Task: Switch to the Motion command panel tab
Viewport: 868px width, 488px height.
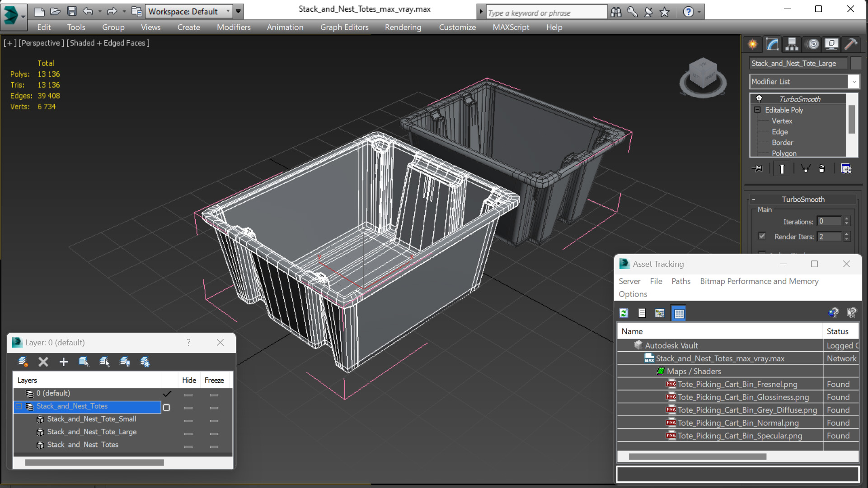Action: click(x=812, y=44)
